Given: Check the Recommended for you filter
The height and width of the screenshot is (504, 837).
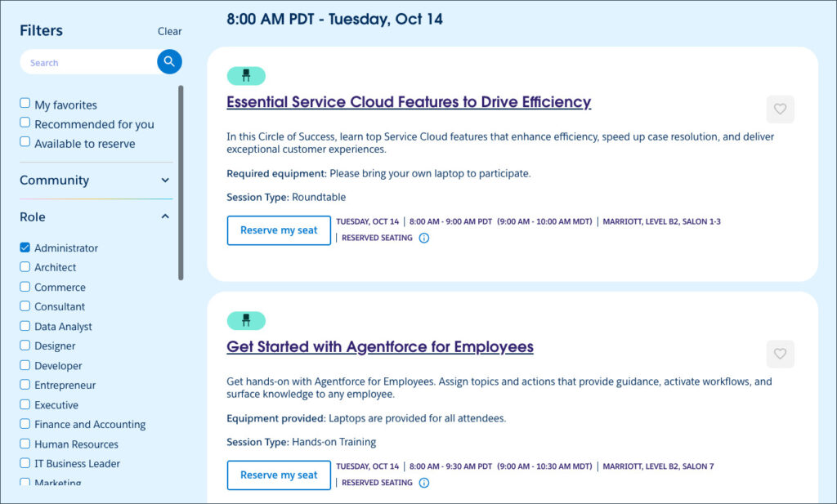Looking at the screenshot, I should 25,123.
